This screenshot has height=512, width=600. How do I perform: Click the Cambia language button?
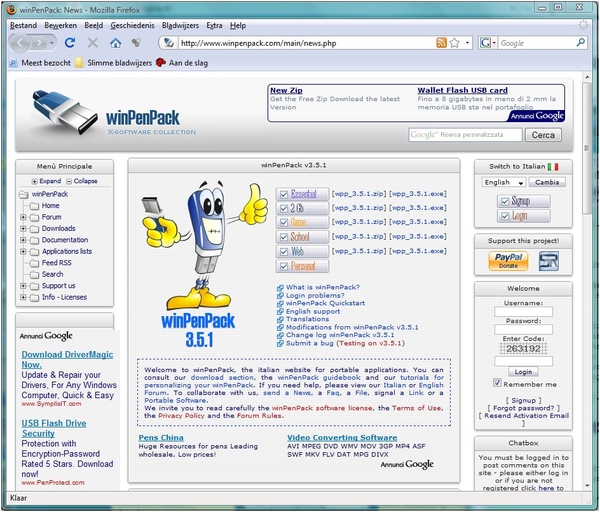click(547, 183)
